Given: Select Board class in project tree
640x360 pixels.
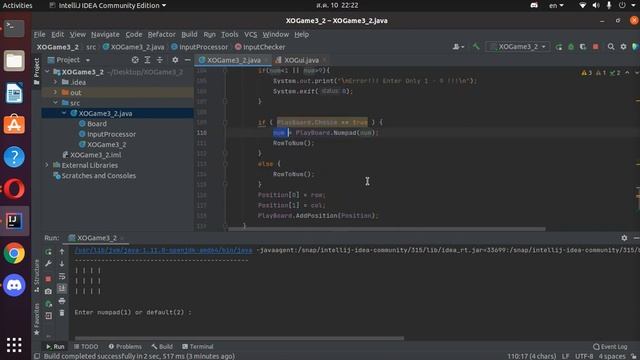Looking at the screenshot, I should [x=97, y=124].
